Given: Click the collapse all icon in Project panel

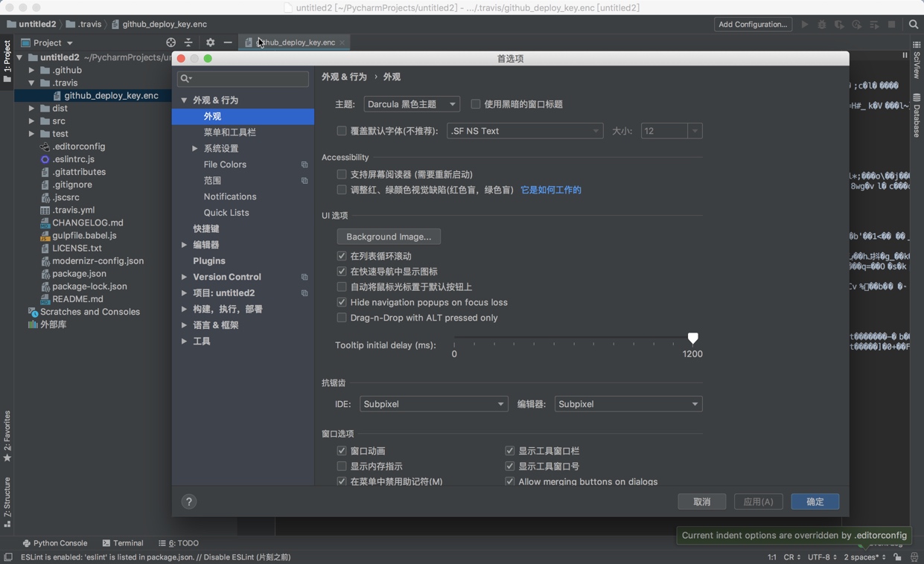Looking at the screenshot, I should (188, 42).
